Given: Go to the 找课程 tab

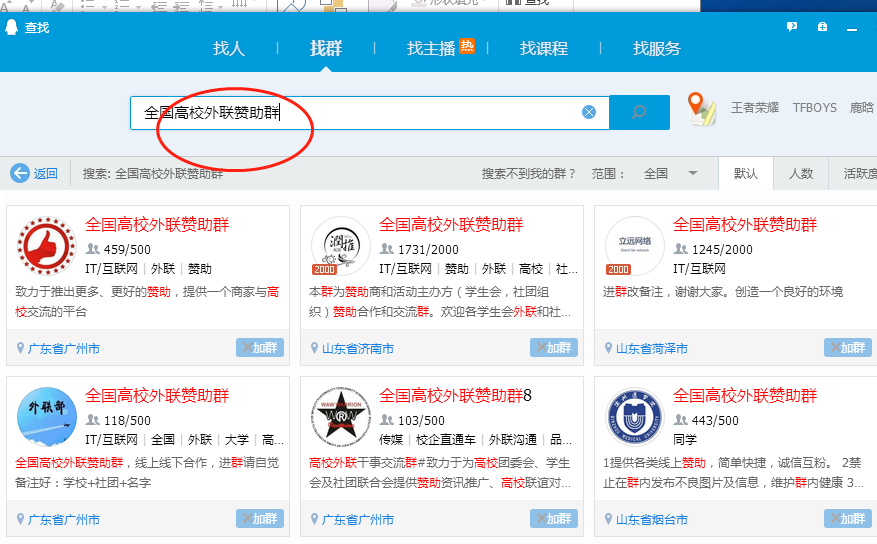Looking at the screenshot, I should tap(544, 48).
